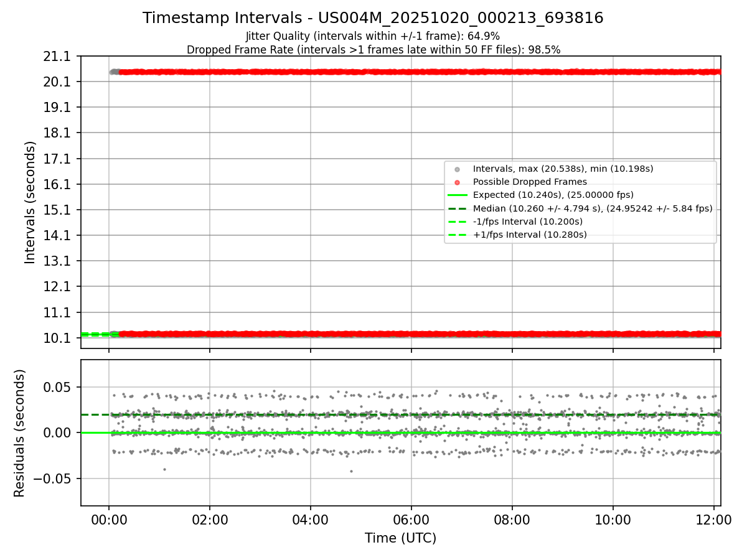
Task: Click legend entry "Possible Dropped Frames"
Action: pos(530,182)
